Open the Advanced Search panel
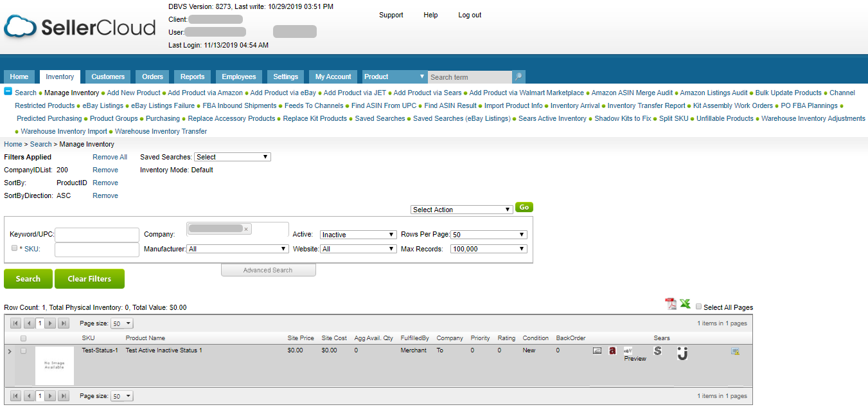The image size is (868, 407). pyautogui.click(x=268, y=270)
